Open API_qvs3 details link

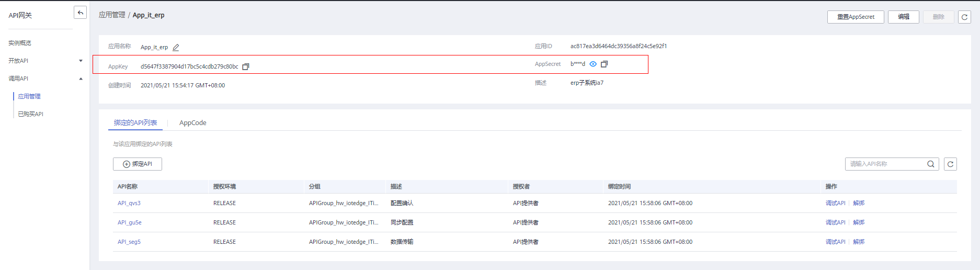[129, 204]
